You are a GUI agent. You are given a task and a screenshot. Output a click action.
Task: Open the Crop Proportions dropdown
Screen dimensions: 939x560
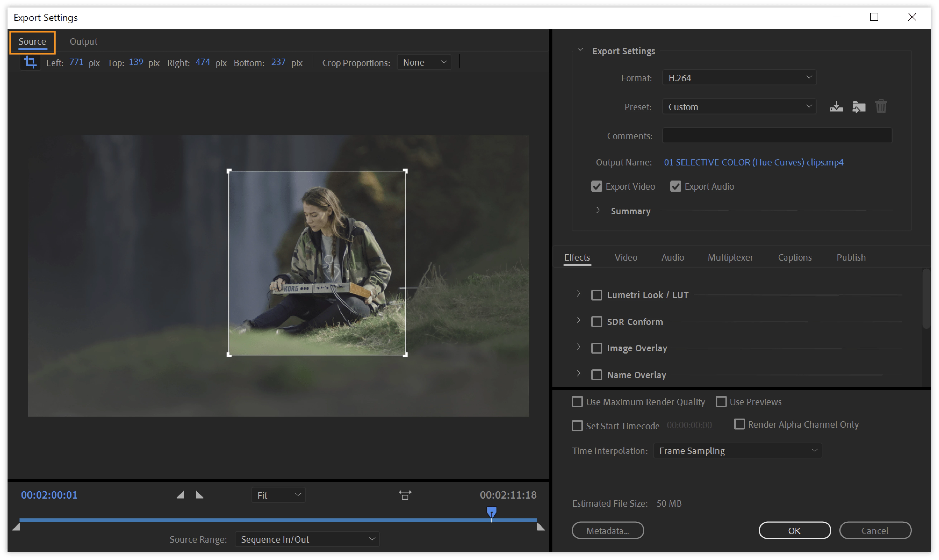click(x=424, y=62)
